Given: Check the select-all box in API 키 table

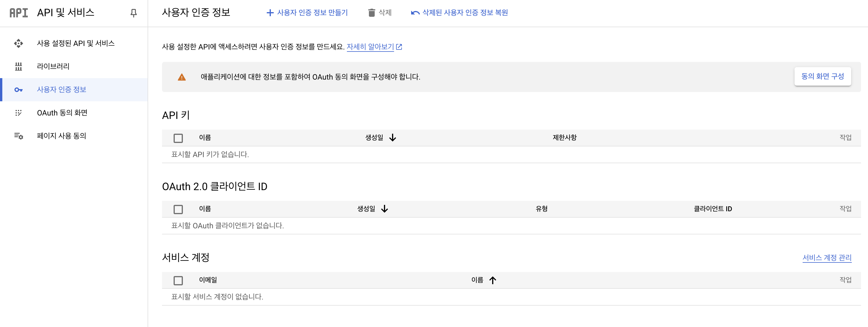Looking at the screenshot, I should point(178,138).
